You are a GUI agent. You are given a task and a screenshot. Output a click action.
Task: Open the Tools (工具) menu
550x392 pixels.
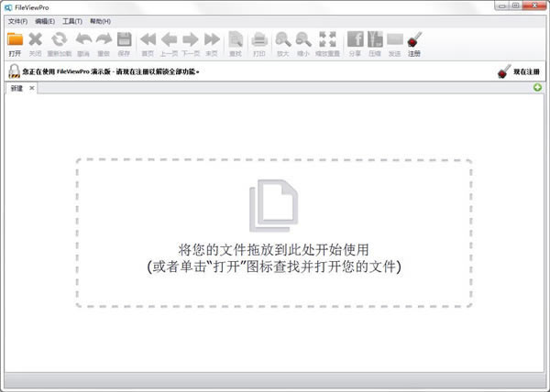click(x=72, y=21)
